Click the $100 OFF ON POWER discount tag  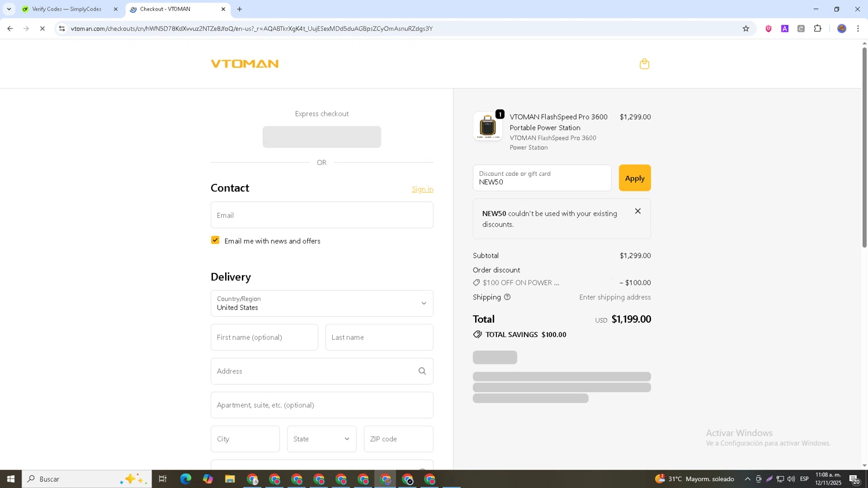tap(516, 283)
